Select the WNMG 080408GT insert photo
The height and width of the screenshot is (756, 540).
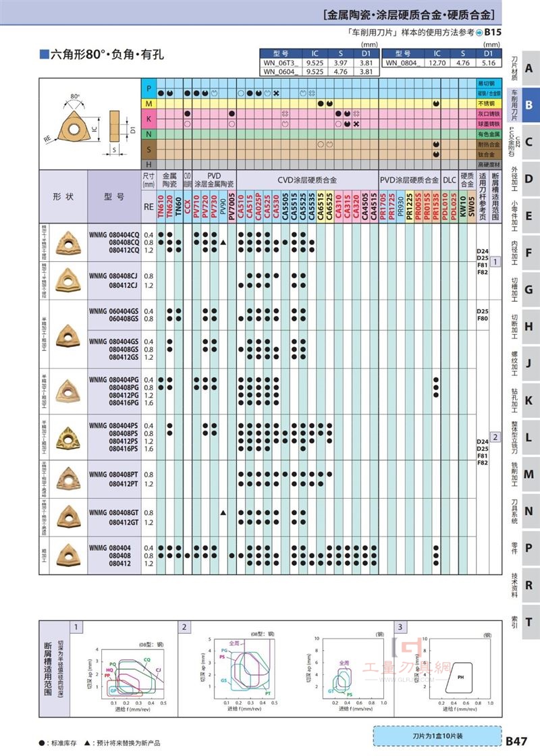[x=68, y=517]
